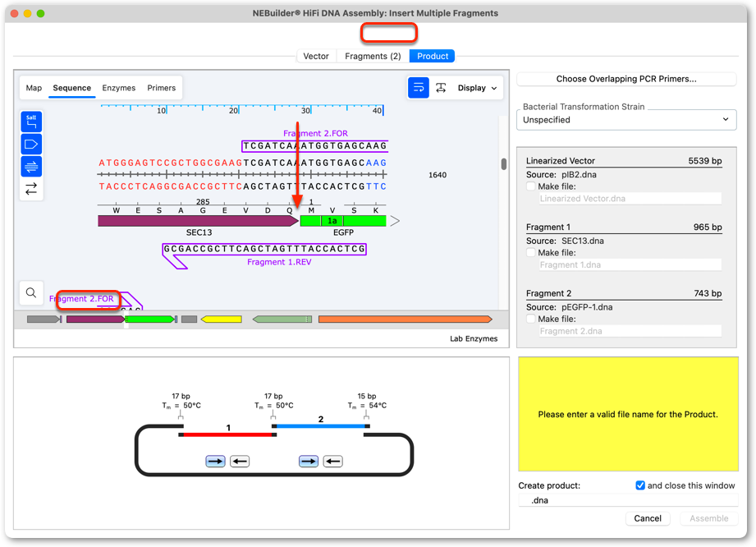This screenshot has height=547, width=756.
Task: Select blue fragment 2 in assembly diagram
Action: [321, 426]
